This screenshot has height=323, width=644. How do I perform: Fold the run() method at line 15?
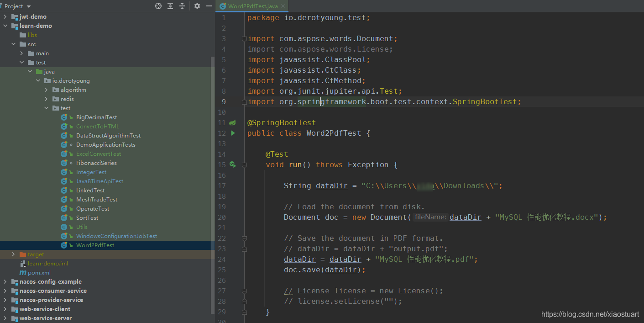click(x=244, y=165)
